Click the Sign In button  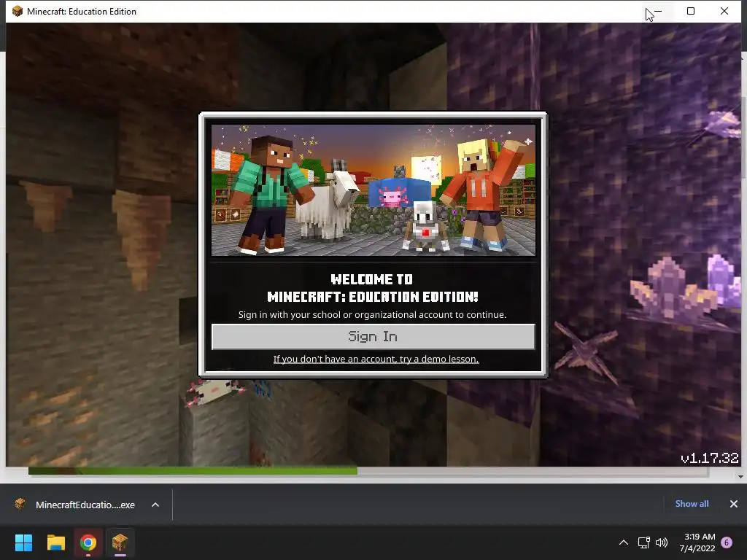(373, 337)
